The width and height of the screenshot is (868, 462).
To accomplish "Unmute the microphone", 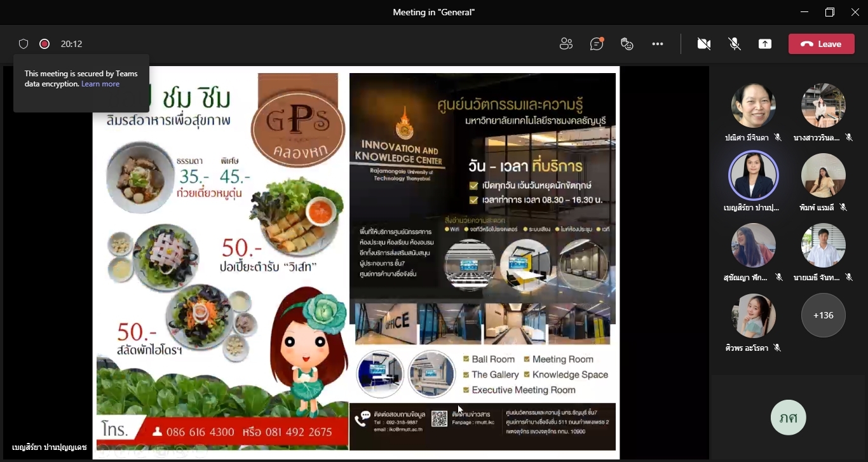I will [x=735, y=44].
